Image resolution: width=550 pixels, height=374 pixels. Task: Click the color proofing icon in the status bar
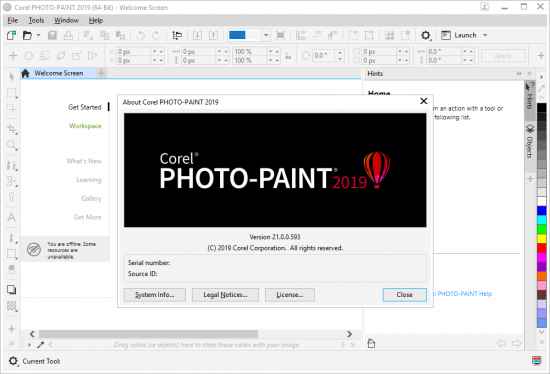(x=536, y=361)
